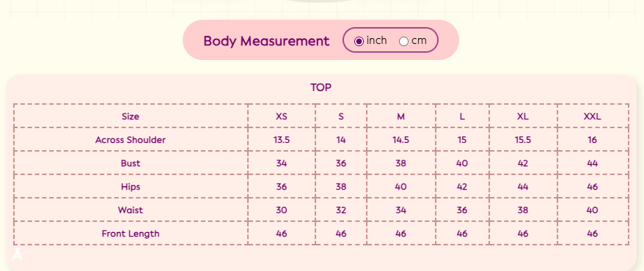
Task: Click the 14.5 across shoulder value
Action: (x=401, y=140)
